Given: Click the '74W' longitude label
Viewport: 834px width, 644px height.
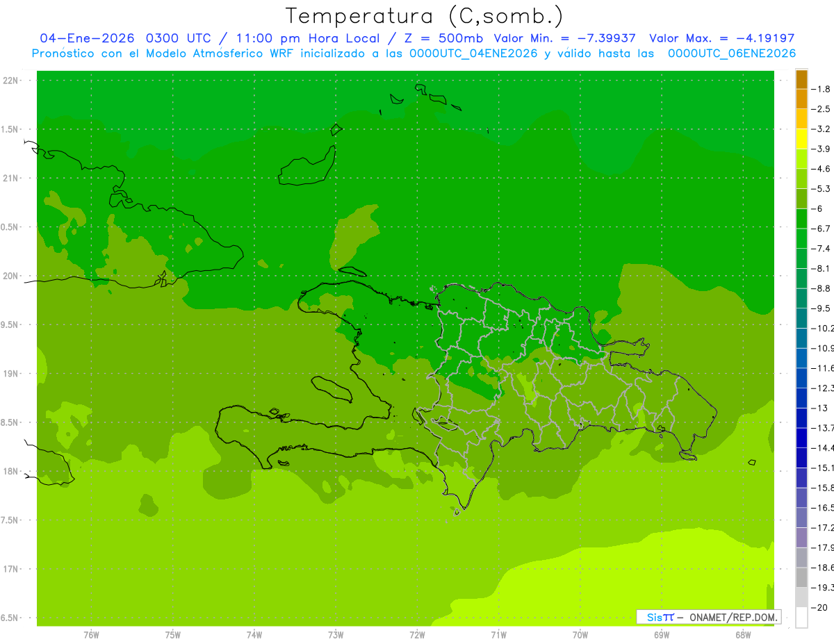Looking at the screenshot, I should point(254,636).
